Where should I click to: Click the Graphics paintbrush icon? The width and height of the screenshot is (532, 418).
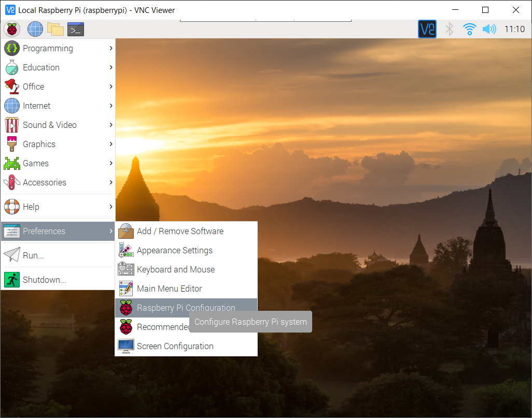pos(12,144)
